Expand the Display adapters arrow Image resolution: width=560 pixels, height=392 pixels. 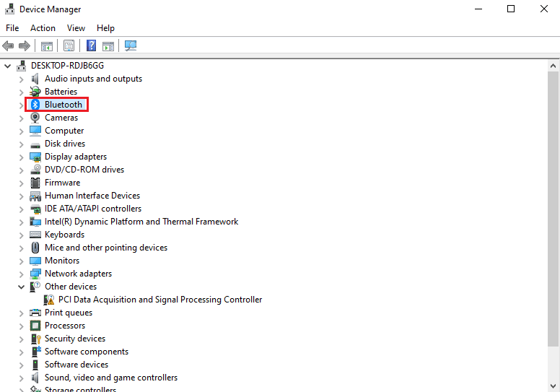click(22, 157)
